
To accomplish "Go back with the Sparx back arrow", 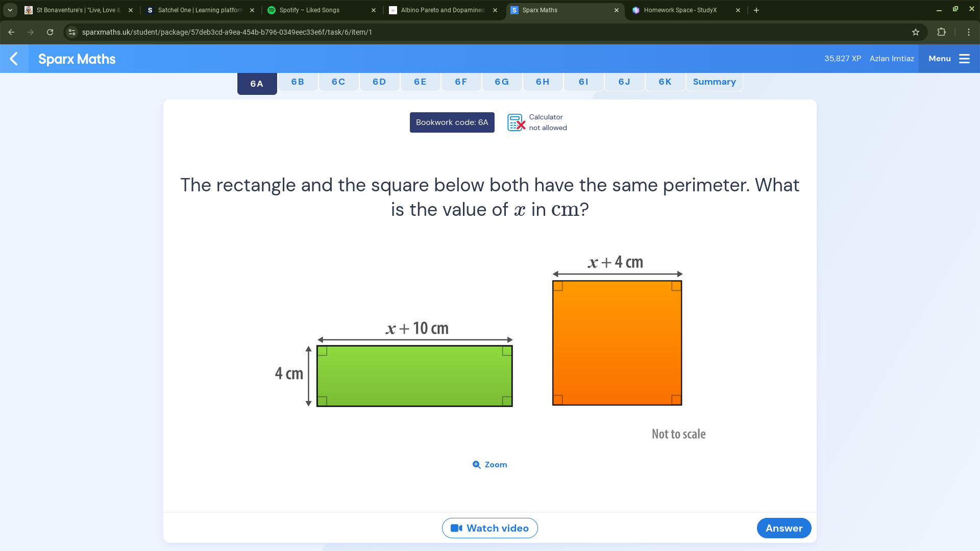I will point(14,59).
